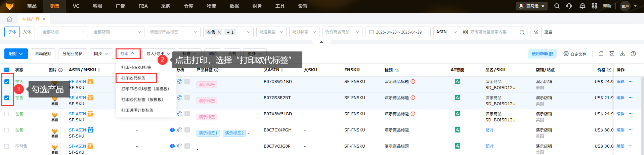Click the 重置 reset link

(x=548, y=32)
